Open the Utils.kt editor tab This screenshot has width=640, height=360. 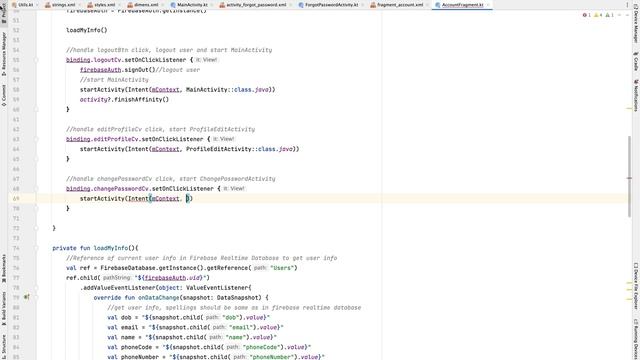25,5
